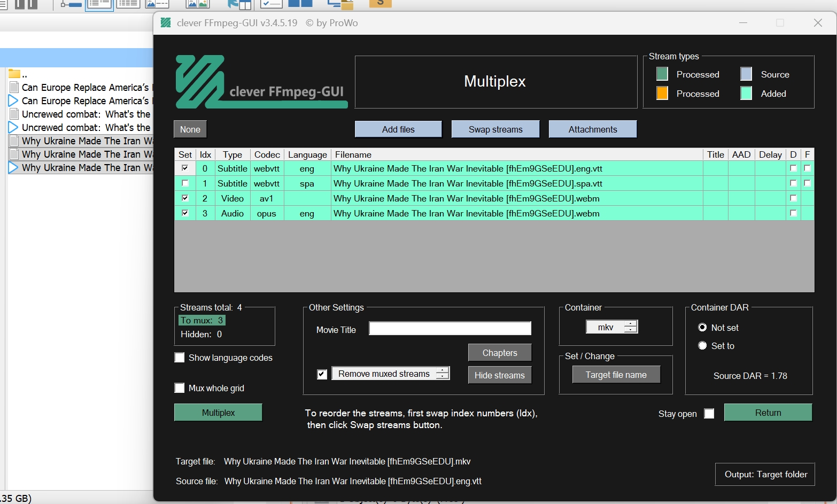Click the Delay column header
This screenshot has height=504, width=837.
click(x=770, y=154)
